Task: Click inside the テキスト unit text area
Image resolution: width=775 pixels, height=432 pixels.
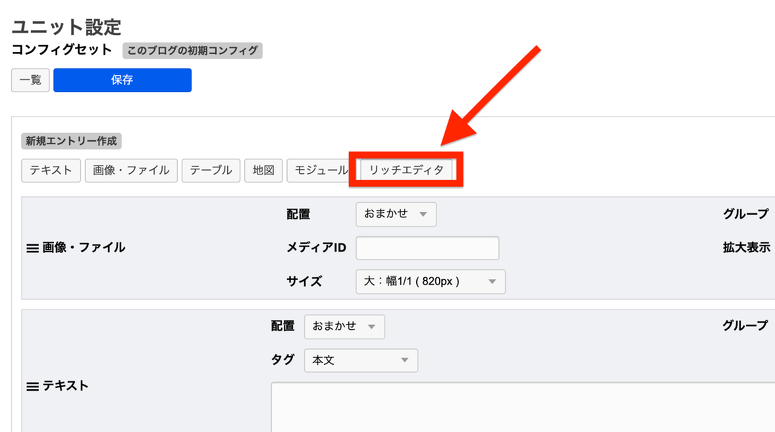Action: tap(520, 405)
